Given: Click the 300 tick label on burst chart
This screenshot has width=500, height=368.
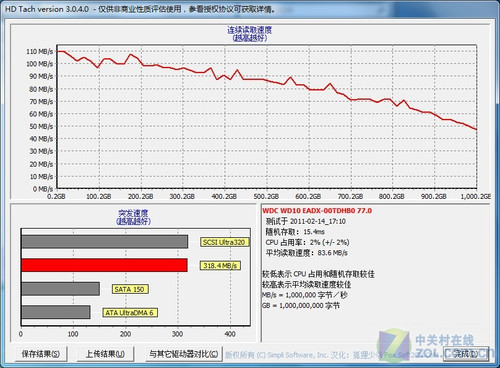Looking at the screenshot, I should point(177,334).
